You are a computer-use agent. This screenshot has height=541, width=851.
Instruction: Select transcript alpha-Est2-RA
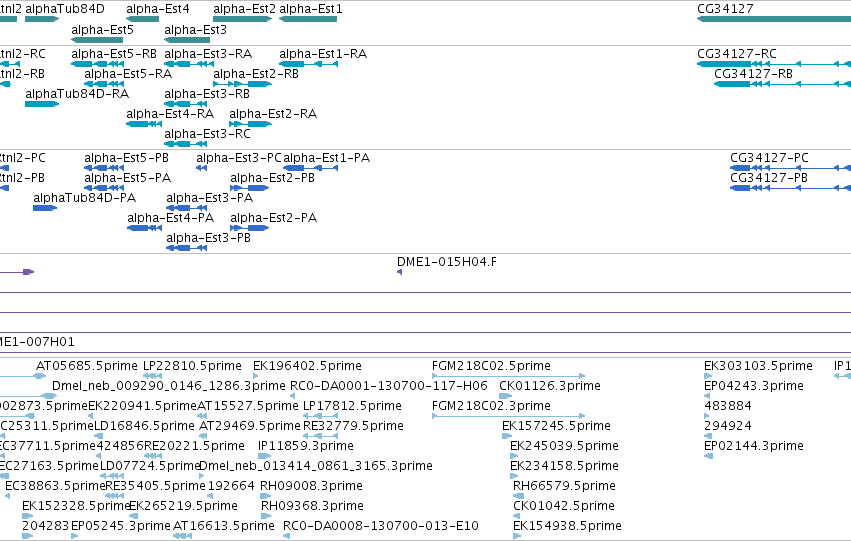click(x=251, y=124)
